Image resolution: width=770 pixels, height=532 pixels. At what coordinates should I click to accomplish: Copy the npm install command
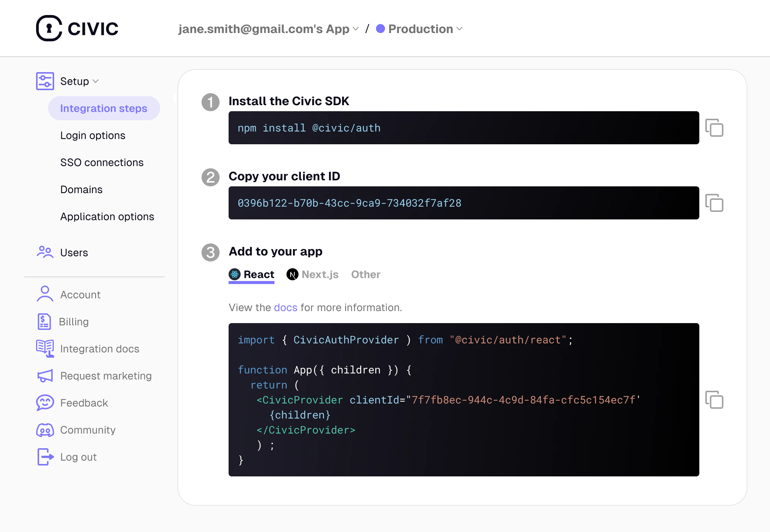tap(714, 128)
